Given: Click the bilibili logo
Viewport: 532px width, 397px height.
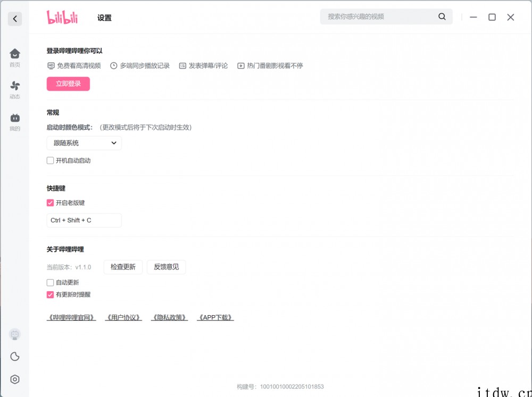Looking at the screenshot, I should tap(62, 17).
